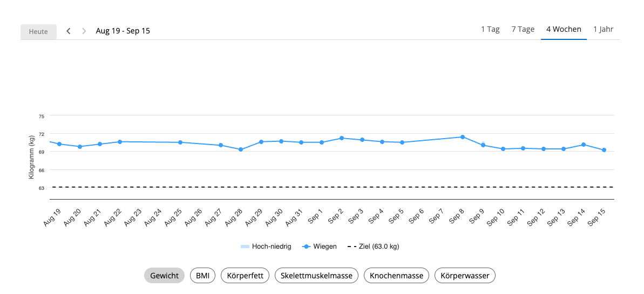Display Skelettmuskelmasse data
This screenshot has width=644, height=294.
(x=316, y=276)
